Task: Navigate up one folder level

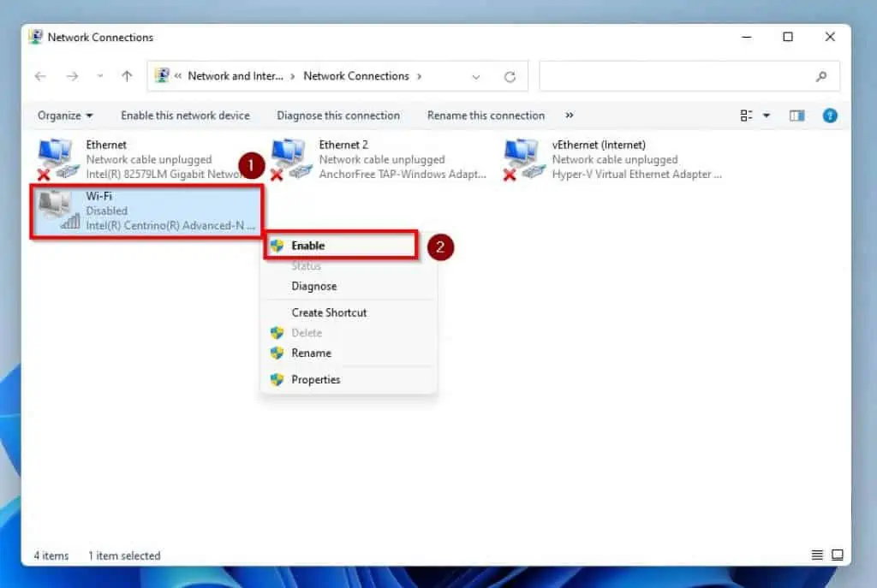Action: point(126,76)
